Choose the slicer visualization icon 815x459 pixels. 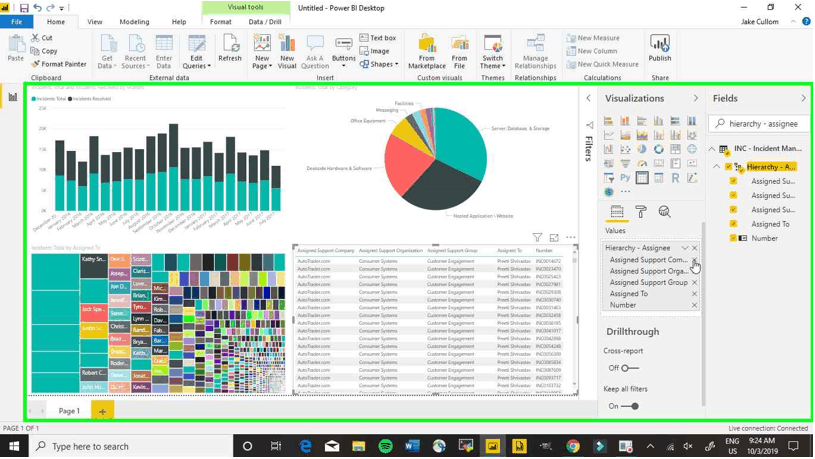[609, 178]
